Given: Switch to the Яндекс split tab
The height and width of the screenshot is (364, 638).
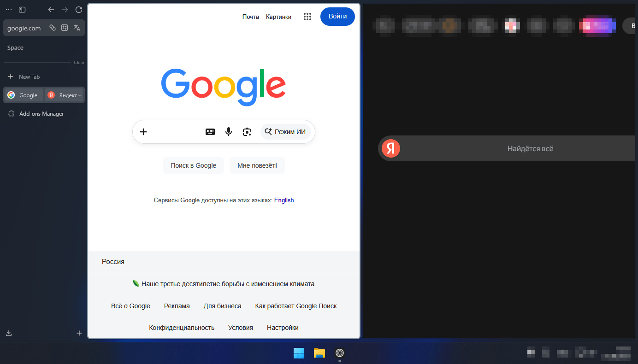Looking at the screenshot, I should (65, 95).
